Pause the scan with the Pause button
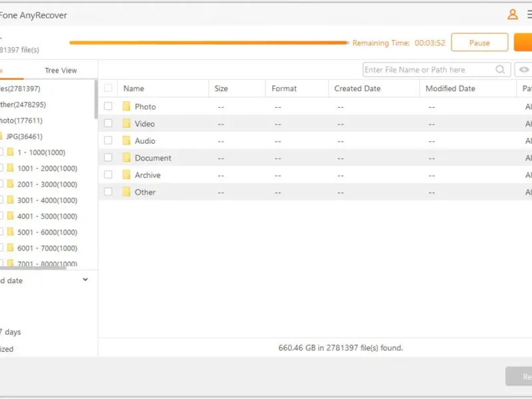The height and width of the screenshot is (399, 532). 479,43
